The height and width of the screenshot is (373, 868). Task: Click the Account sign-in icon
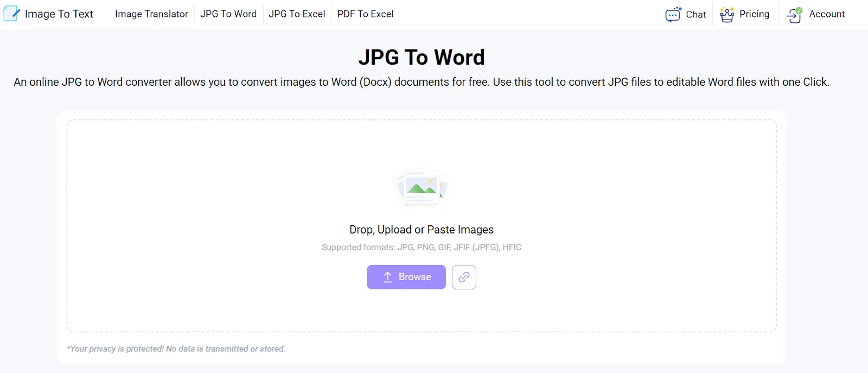(x=794, y=15)
